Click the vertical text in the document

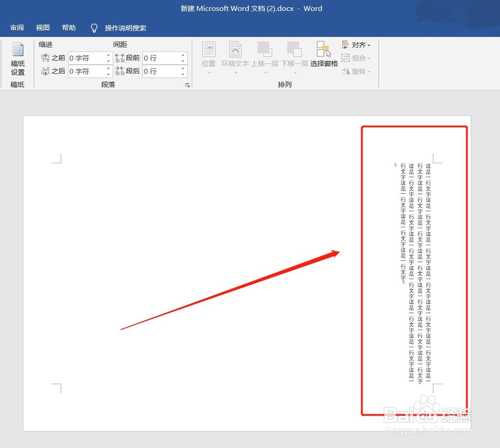(x=416, y=273)
